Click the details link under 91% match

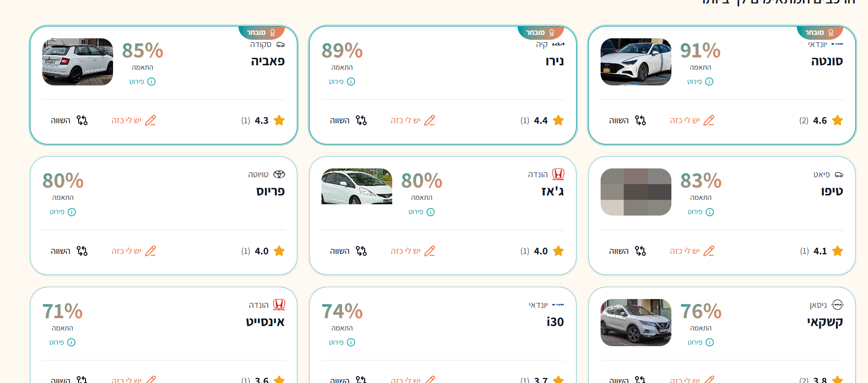[x=700, y=82]
